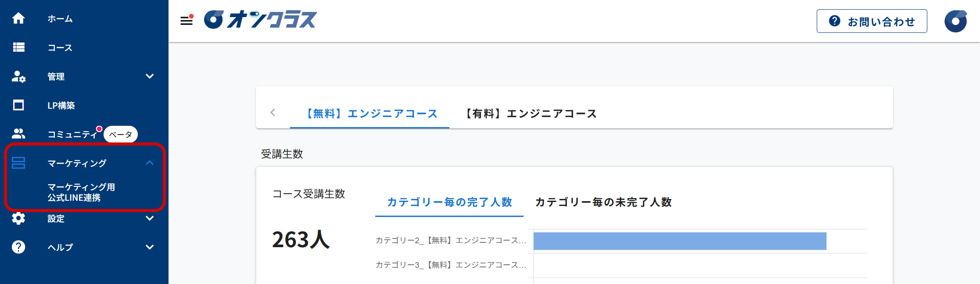The height and width of the screenshot is (284, 980).
Task: Click the Help question mark icon
Action: (x=18, y=247)
